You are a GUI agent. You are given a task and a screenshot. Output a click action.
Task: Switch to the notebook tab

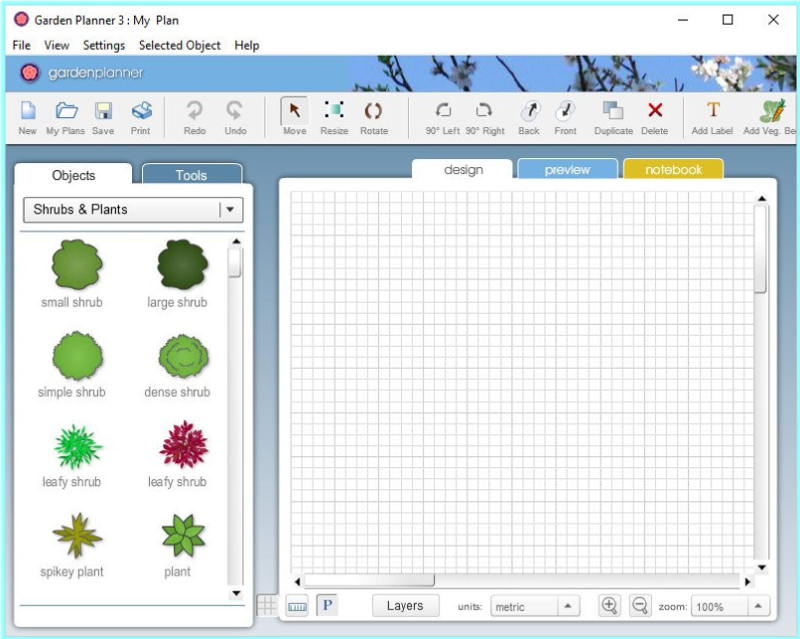[x=673, y=169]
